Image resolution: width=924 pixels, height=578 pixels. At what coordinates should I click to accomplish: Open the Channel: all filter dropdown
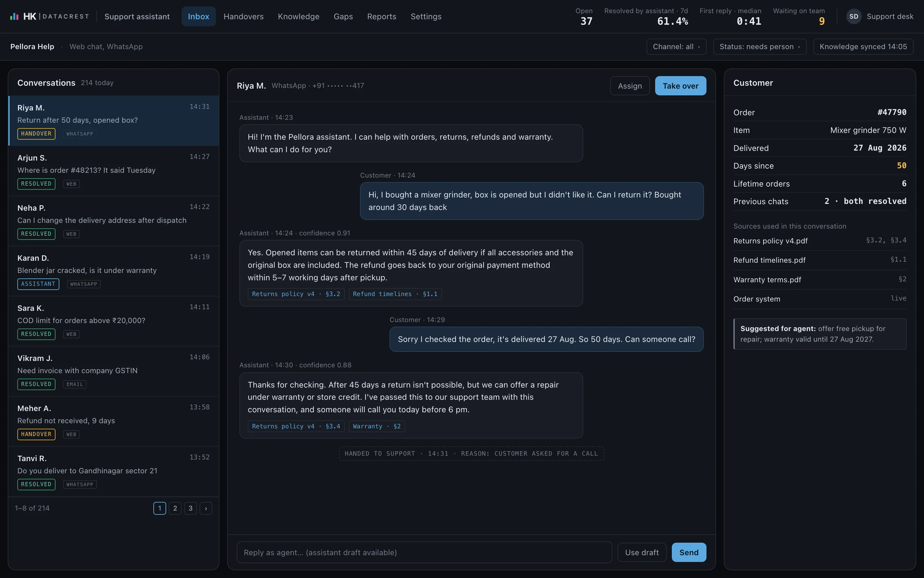pyautogui.click(x=676, y=47)
